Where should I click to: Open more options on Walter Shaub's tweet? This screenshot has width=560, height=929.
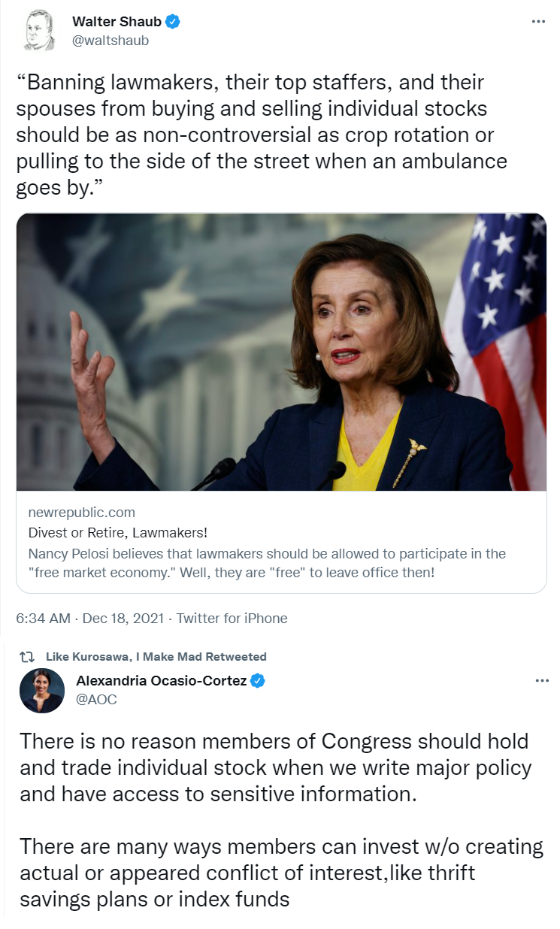[538, 22]
